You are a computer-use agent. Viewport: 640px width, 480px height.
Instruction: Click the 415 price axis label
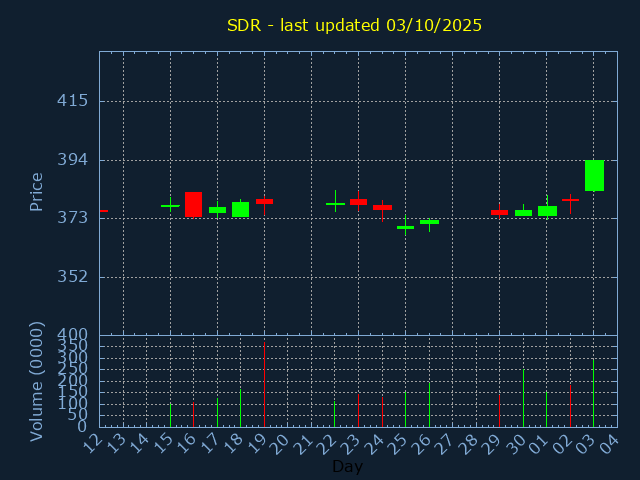click(72, 101)
